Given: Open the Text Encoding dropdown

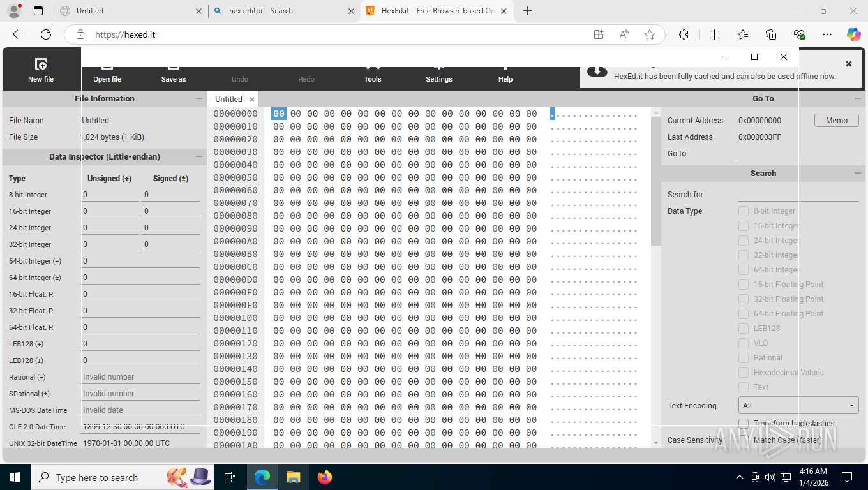Looking at the screenshot, I should pyautogui.click(x=798, y=405).
